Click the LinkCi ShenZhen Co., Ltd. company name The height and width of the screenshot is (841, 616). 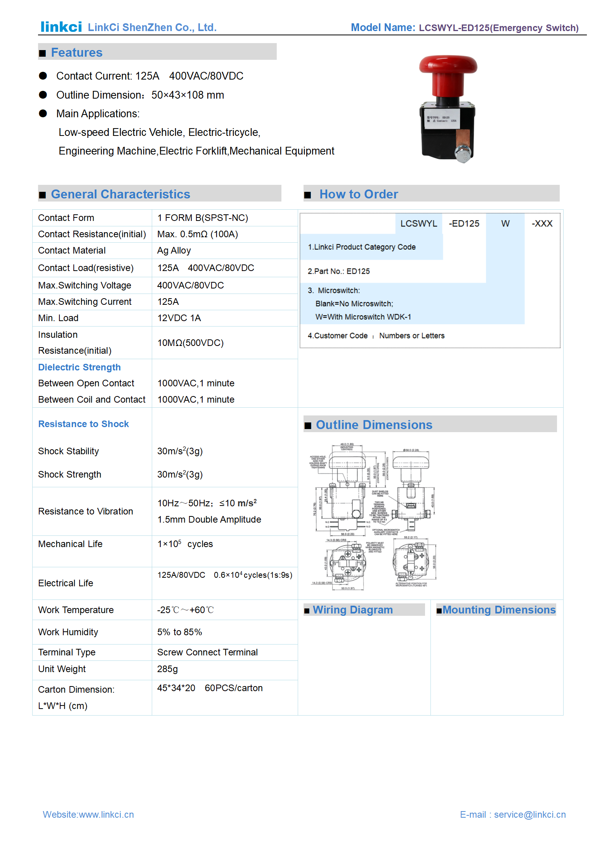tap(152, 28)
